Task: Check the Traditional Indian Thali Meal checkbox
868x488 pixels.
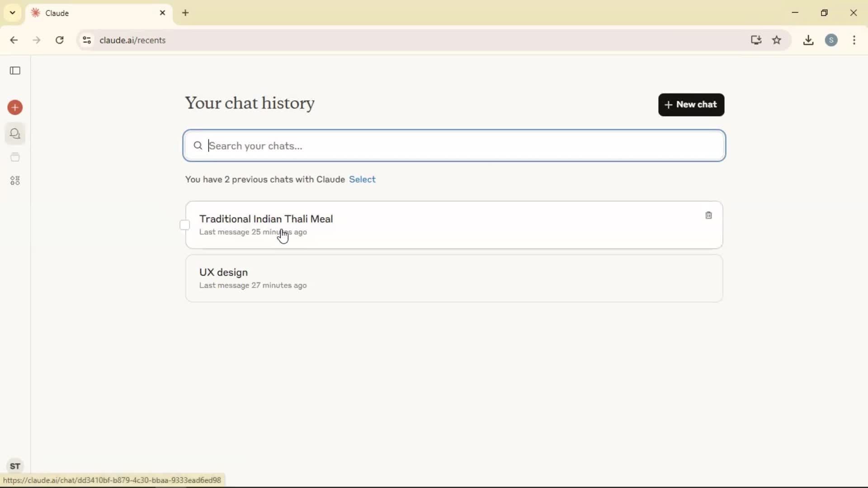Action: tap(185, 225)
